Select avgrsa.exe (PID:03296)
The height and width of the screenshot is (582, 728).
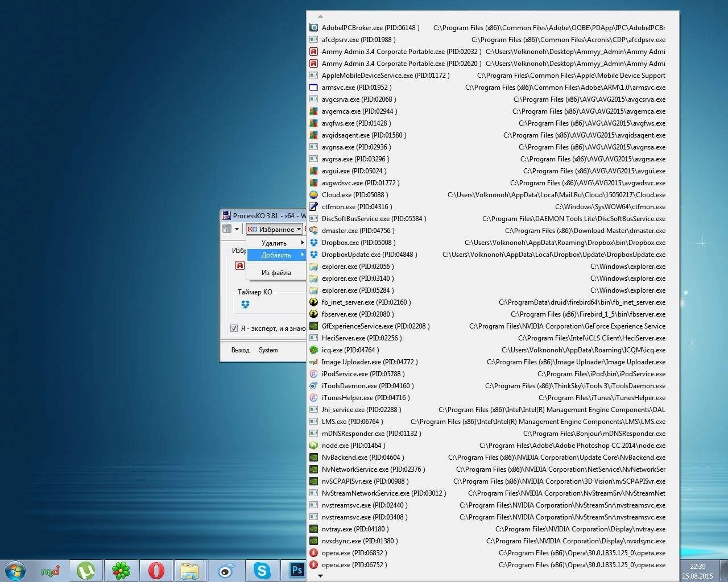[x=493, y=159]
